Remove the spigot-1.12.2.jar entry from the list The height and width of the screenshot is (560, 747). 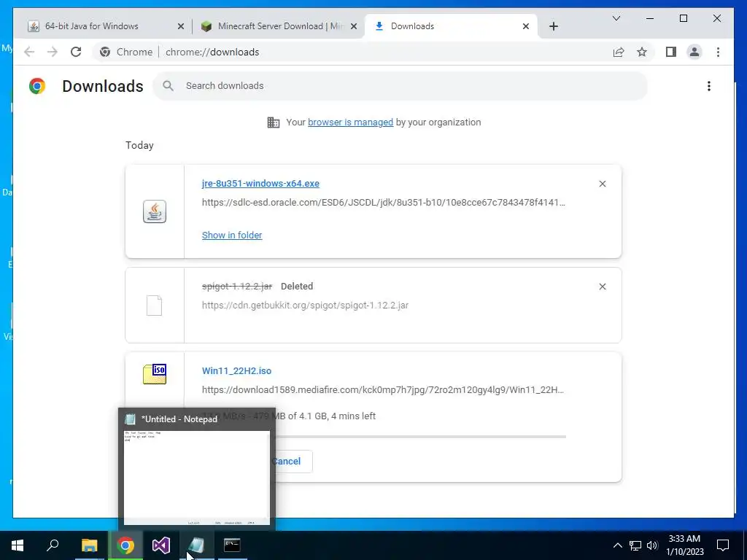[602, 287]
